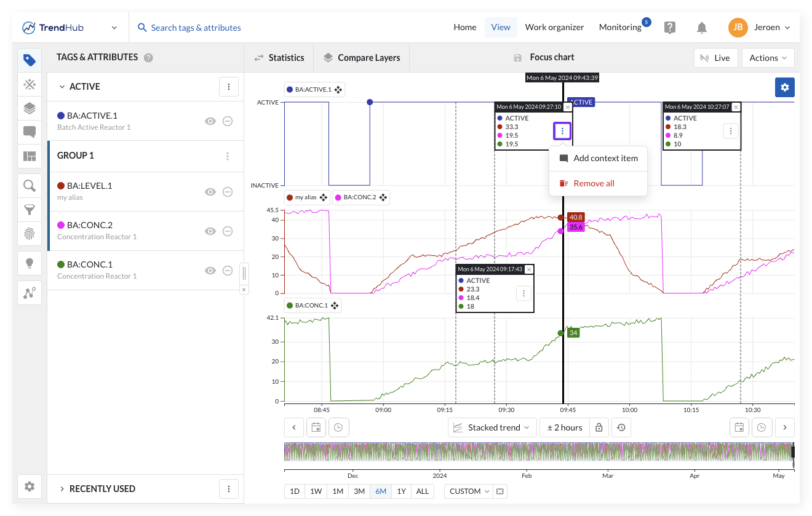This screenshot has height=516, width=812.
Task: Click the help question mark icon
Action: pyautogui.click(x=670, y=28)
